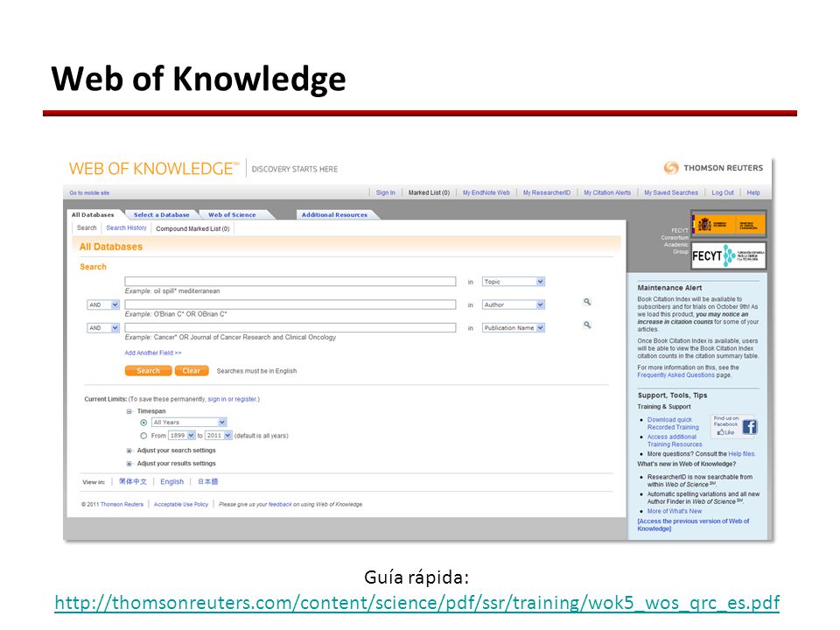Image resolution: width=840 pixels, height=630 pixels.
Task: Click the author lookup magnifier icon
Action: click(587, 302)
